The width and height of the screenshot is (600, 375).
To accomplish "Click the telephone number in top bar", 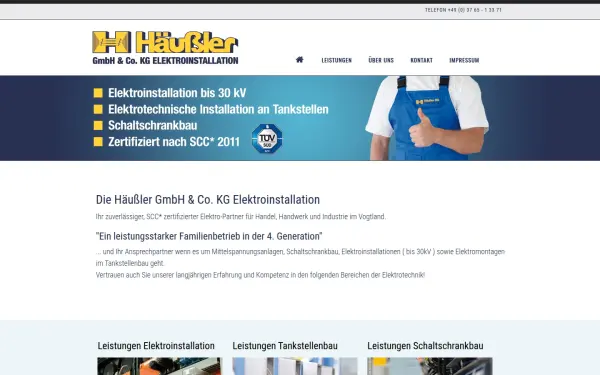I will (x=463, y=10).
